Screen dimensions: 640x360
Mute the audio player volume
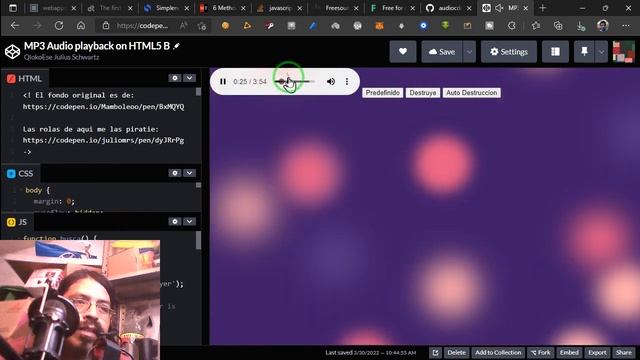[331, 82]
